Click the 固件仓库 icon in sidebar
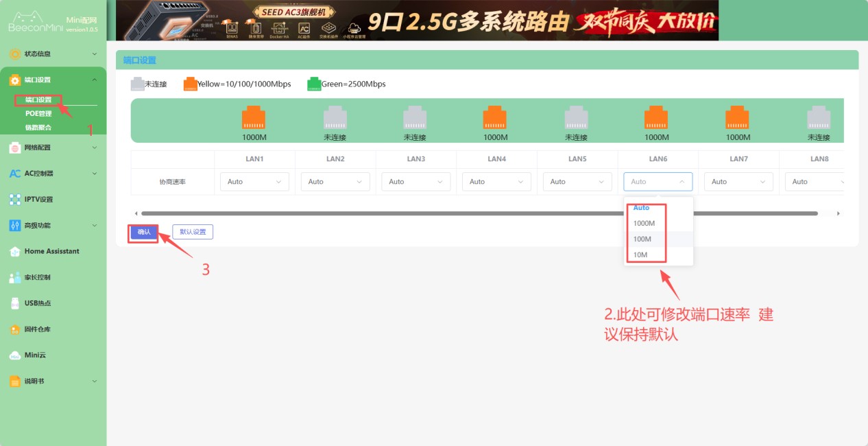 15,329
